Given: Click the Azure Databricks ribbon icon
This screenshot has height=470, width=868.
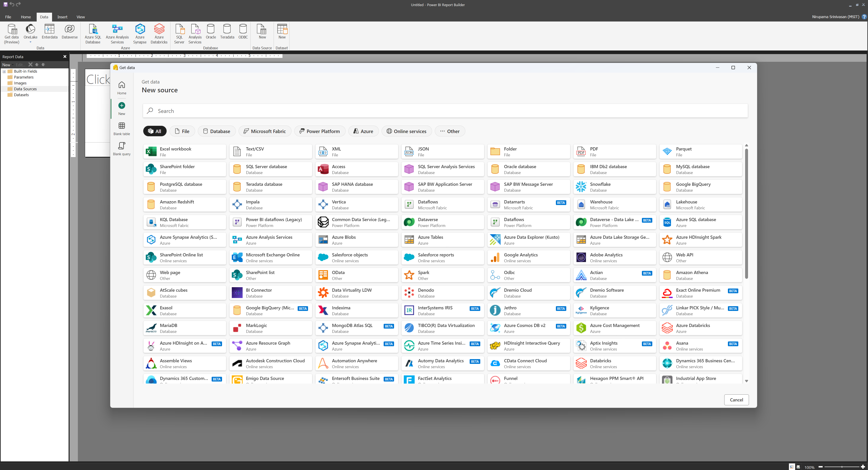Looking at the screenshot, I should point(159,33).
